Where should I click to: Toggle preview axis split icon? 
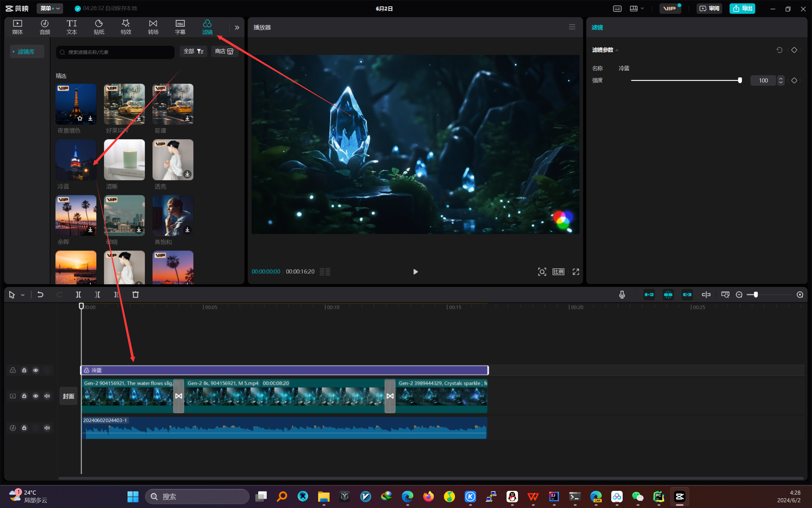coord(706,295)
